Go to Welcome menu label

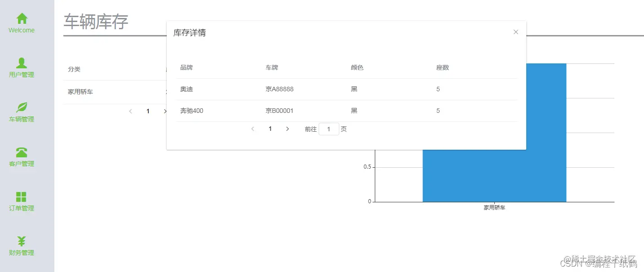click(x=22, y=30)
